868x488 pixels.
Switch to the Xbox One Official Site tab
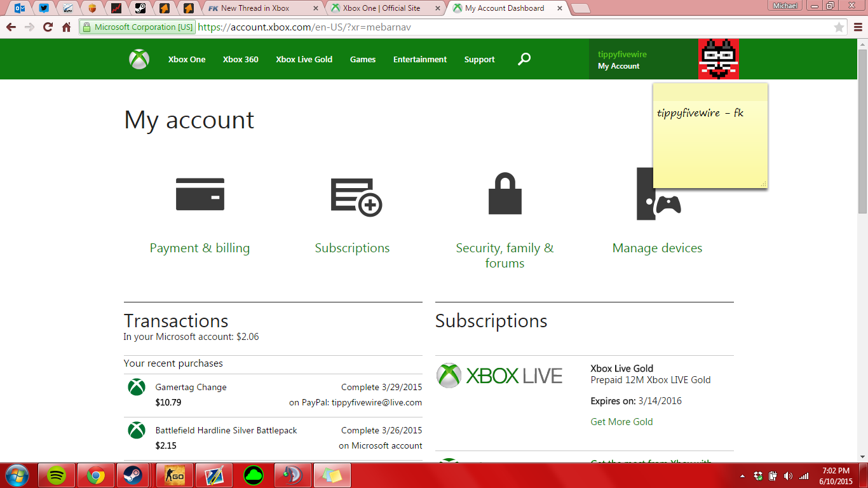coord(384,8)
